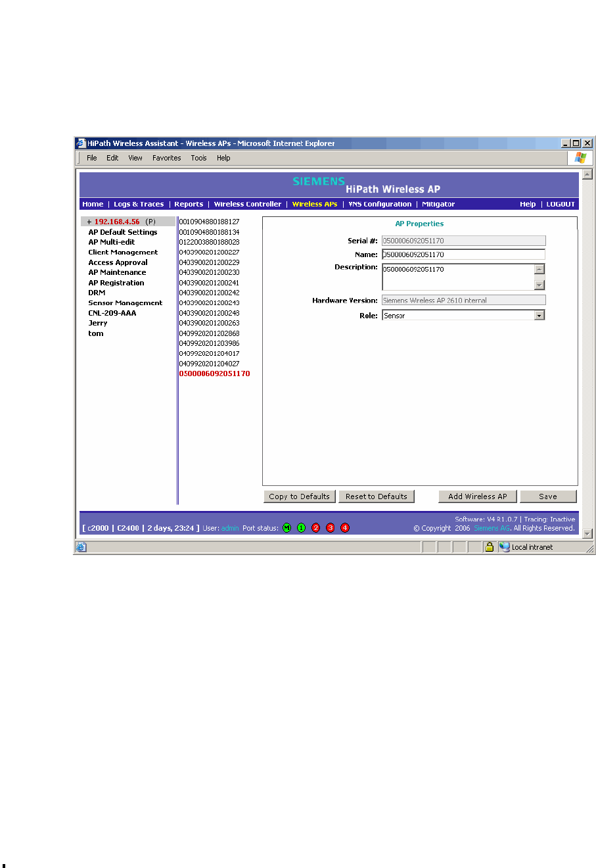Click Description scroll down arrow
Viewport: 596px width, 868px height.
(539, 285)
